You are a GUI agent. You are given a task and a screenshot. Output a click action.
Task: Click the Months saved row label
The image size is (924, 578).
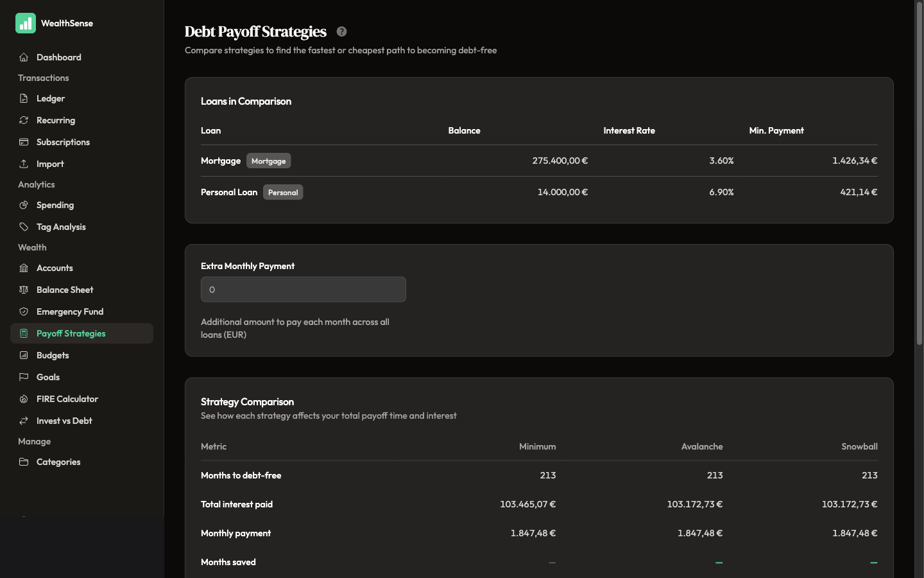point(228,562)
